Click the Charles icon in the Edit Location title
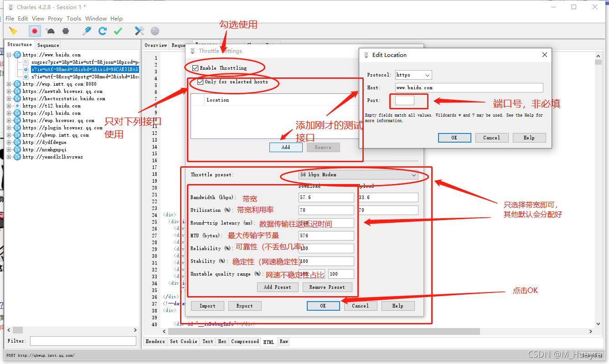609x364 pixels. coord(366,55)
